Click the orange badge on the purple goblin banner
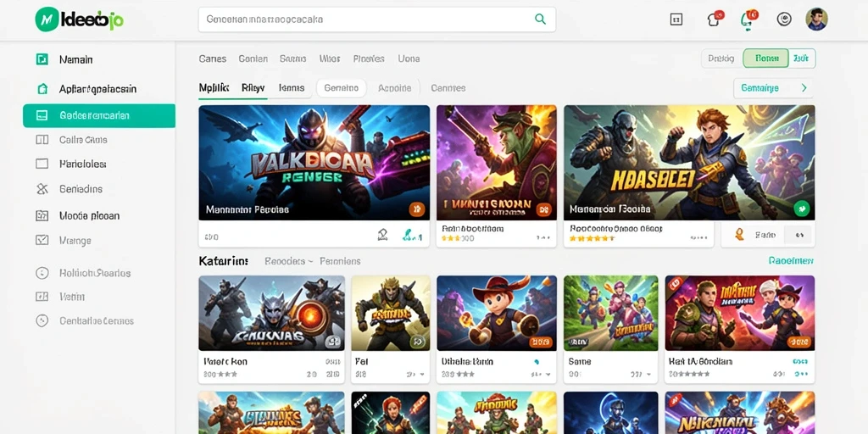 coord(543,209)
